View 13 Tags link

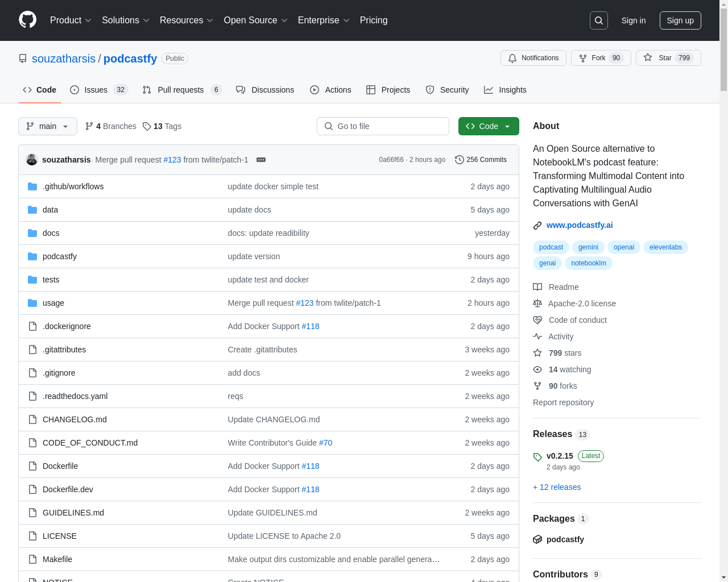point(162,126)
